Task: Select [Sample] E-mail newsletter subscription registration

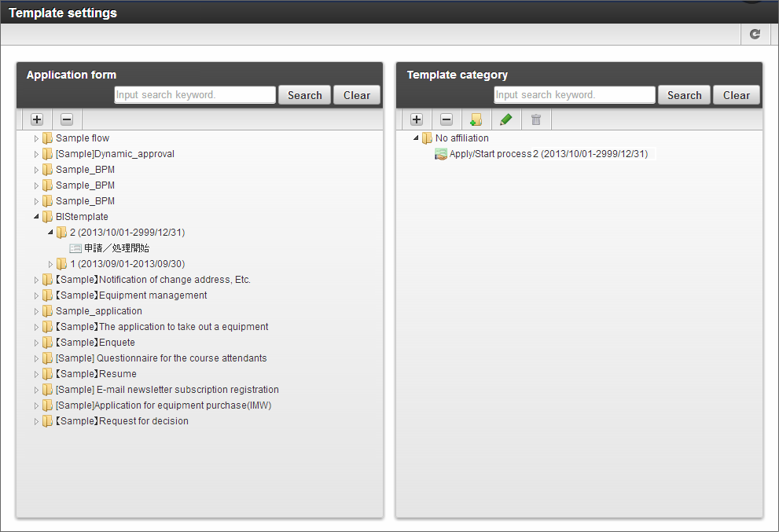Action: (167, 390)
